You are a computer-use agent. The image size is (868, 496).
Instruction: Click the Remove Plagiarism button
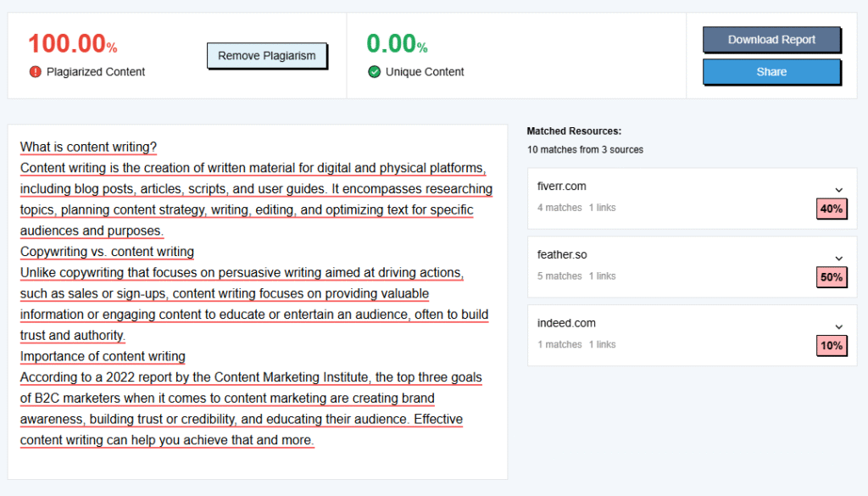pyautogui.click(x=266, y=56)
